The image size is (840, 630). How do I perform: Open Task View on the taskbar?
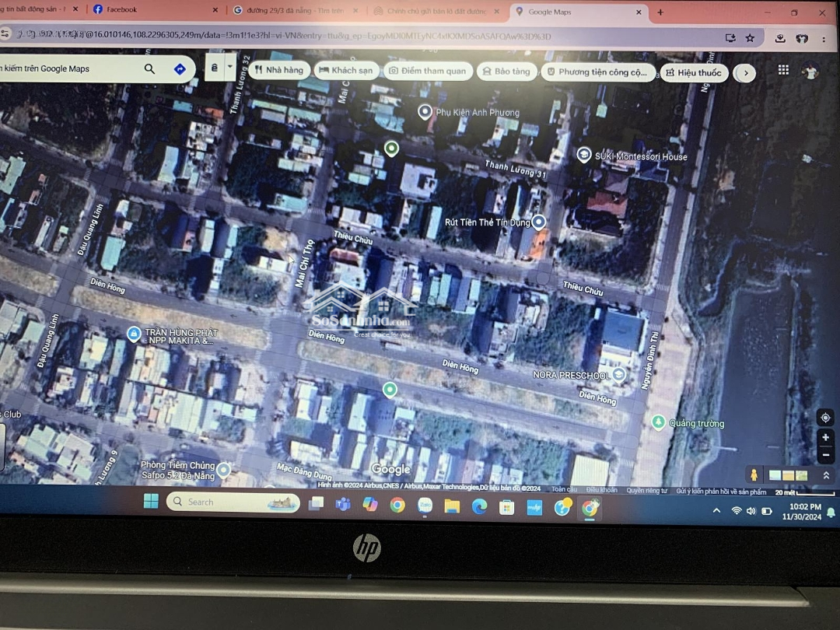tap(316, 503)
